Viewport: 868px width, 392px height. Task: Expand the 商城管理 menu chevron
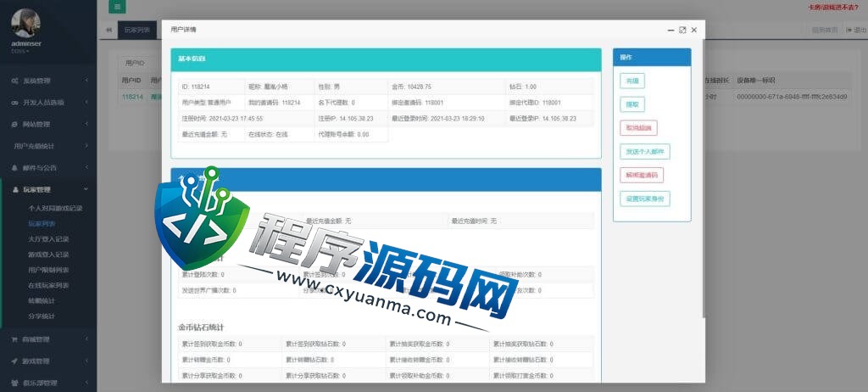pos(86,339)
